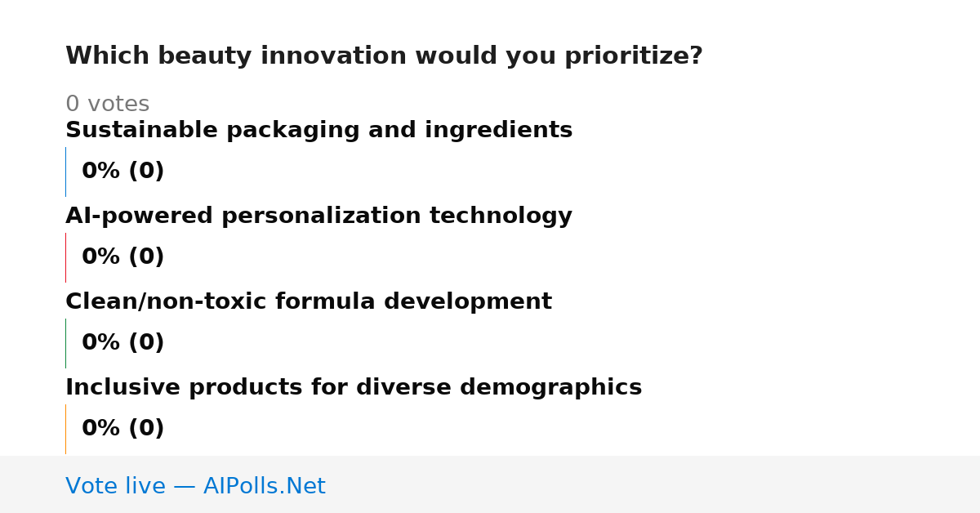Open the Vote live — AIPolls.Net link

[195, 487]
